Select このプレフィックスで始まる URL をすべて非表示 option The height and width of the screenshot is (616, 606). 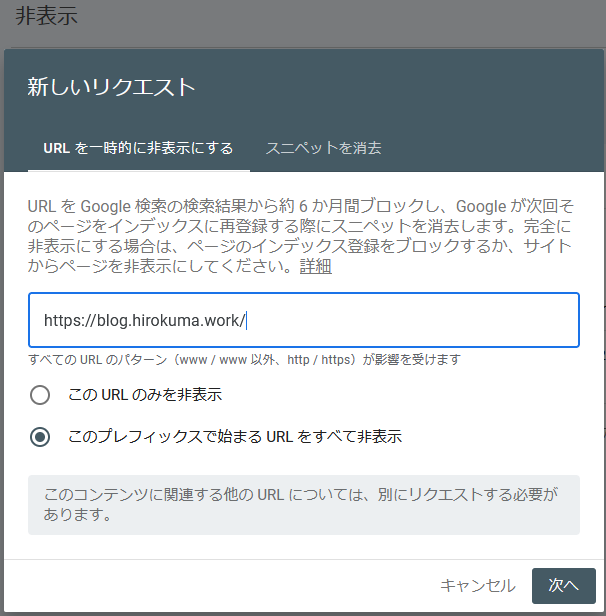[40, 437]
